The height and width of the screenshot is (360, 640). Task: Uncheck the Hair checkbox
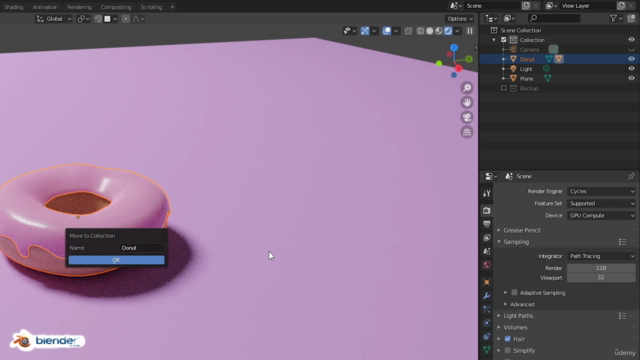[507, 339]
